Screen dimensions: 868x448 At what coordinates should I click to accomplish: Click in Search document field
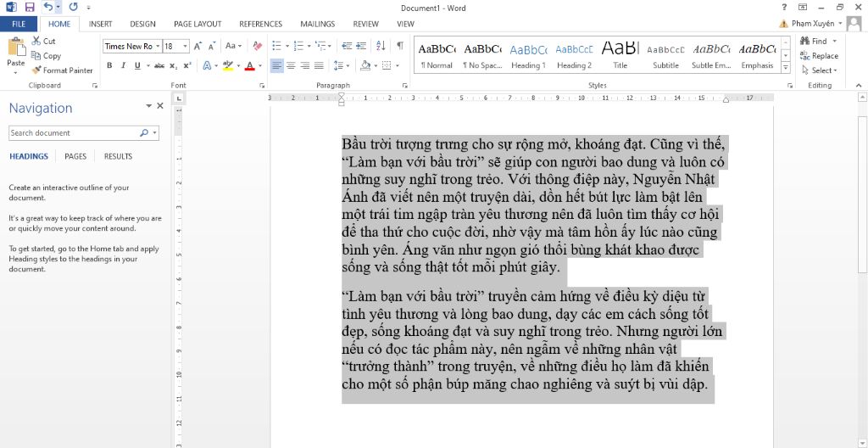tap(73, 133)
